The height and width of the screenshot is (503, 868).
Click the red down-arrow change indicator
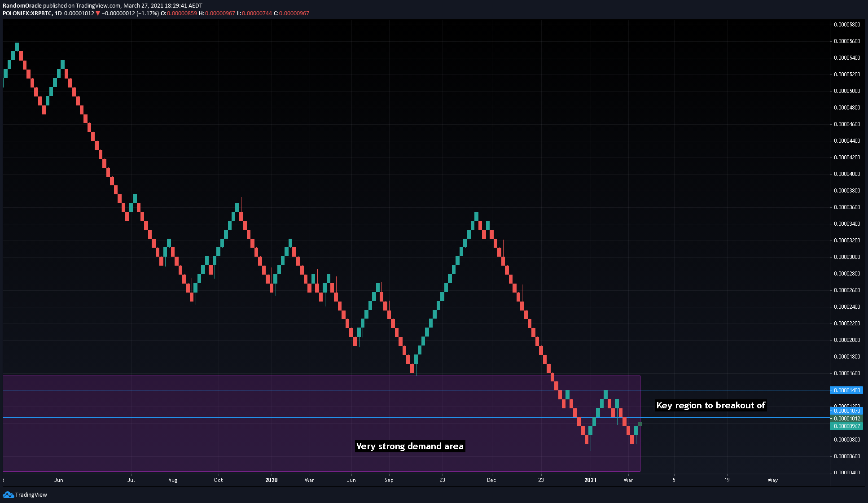click(x=98, y=13)
